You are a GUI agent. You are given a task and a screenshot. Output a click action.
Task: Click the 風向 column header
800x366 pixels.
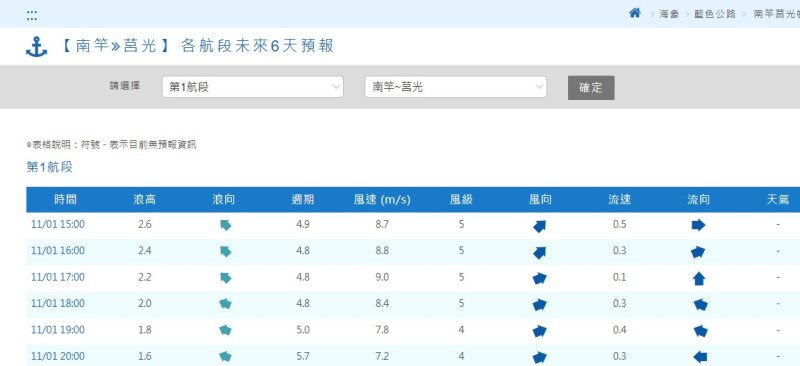coord(540,200)
